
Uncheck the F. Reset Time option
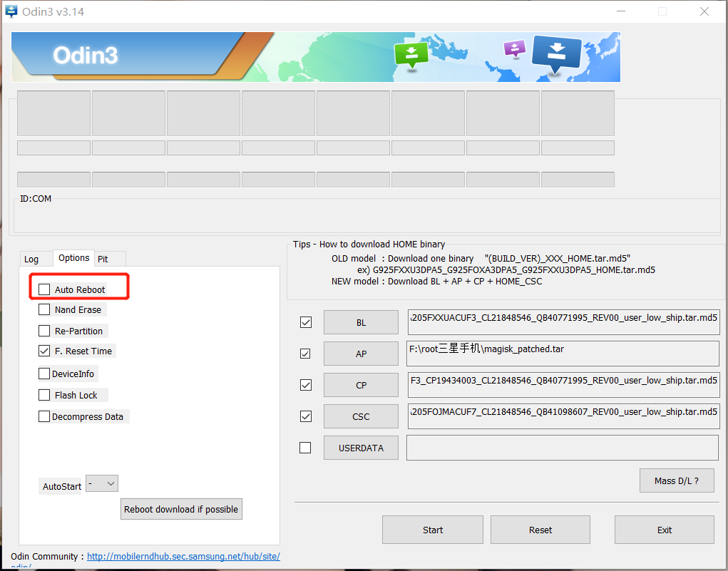44,351
